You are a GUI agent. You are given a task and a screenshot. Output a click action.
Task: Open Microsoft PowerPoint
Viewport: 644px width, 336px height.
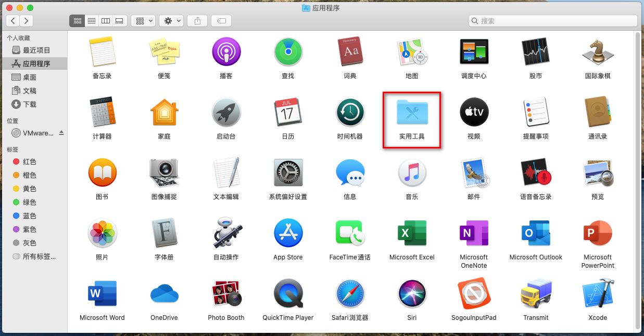coord(598,233)
